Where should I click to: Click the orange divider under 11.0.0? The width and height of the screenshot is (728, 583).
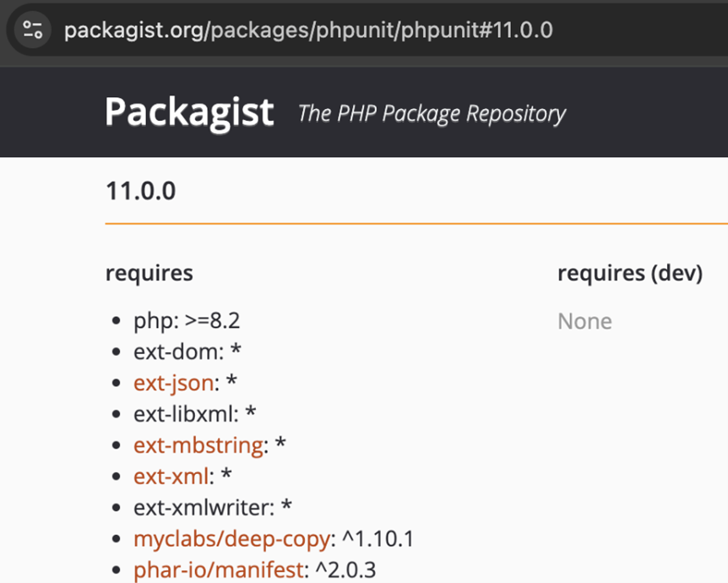[x=416, y=223]
